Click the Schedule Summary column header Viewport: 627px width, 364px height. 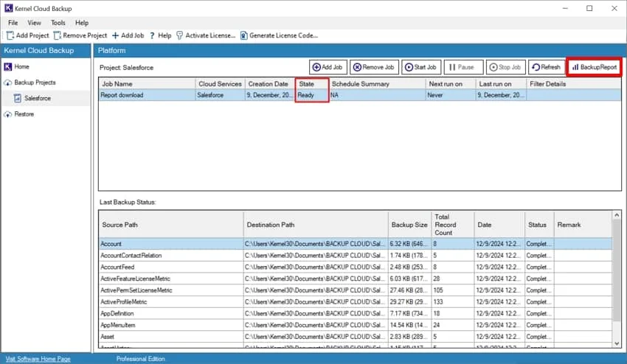pos(378,84)
